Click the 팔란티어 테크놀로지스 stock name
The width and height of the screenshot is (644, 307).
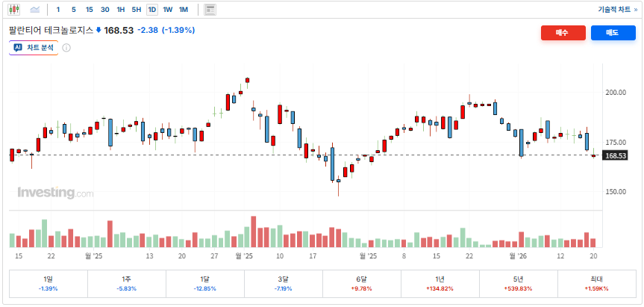[x=51, y=30]
